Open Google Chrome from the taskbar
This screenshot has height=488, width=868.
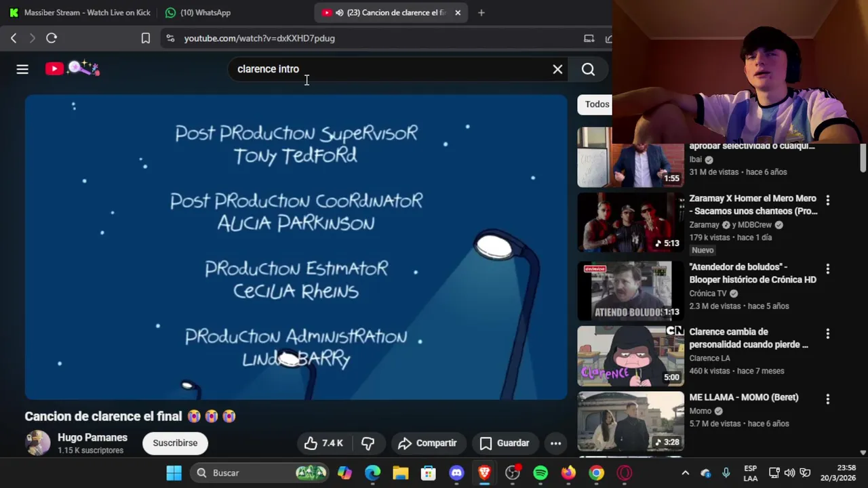click(596, 473)
